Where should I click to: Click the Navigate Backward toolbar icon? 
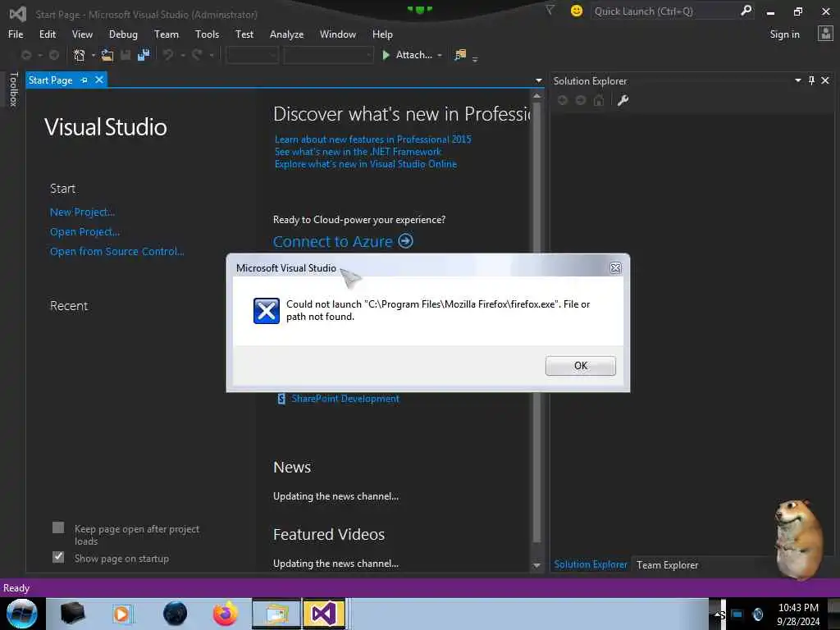click(25, 55)
